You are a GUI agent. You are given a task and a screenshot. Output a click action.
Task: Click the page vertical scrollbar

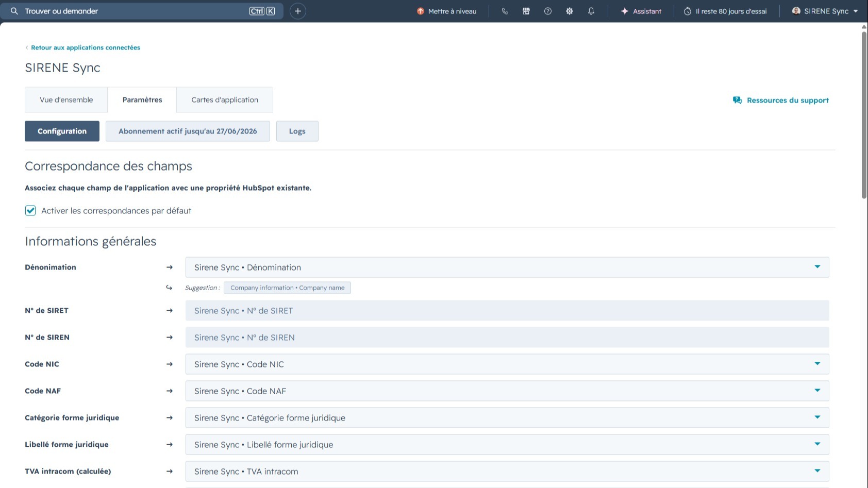pyautogui.click(x=864, y=114)
